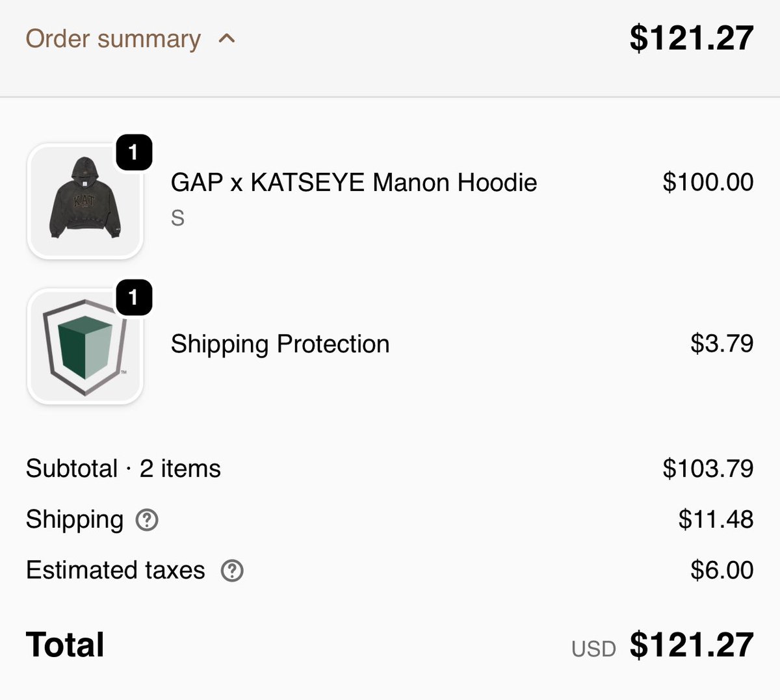
Task: Click the estimated taxes amount $6.00
Action: point(721,570)
